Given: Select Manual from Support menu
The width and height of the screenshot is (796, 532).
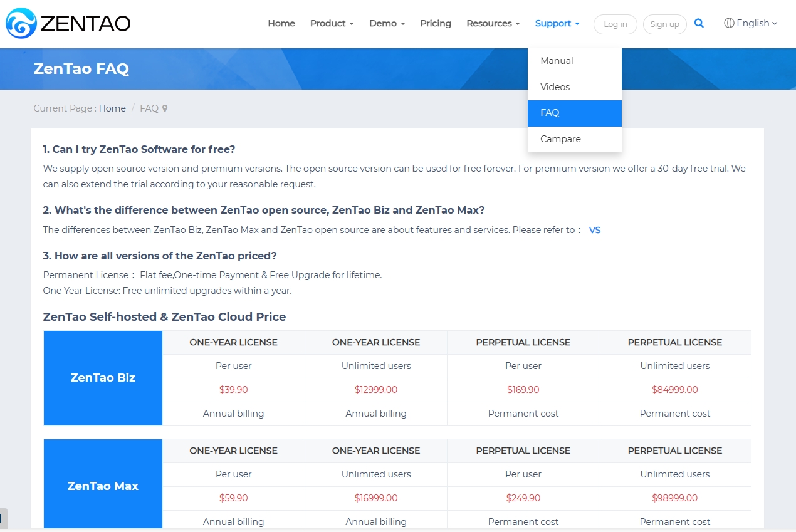Looking at the screenshot, I should (575, 61).
